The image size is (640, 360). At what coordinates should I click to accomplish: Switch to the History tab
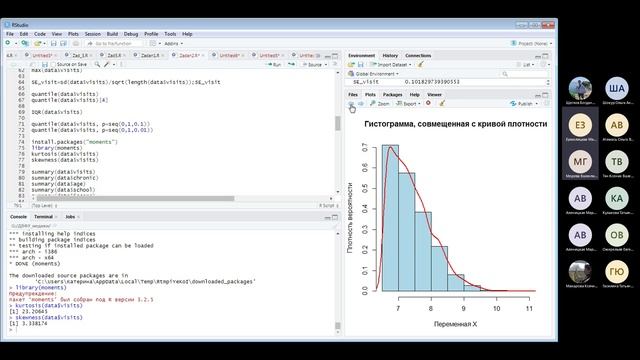[390, 56]
